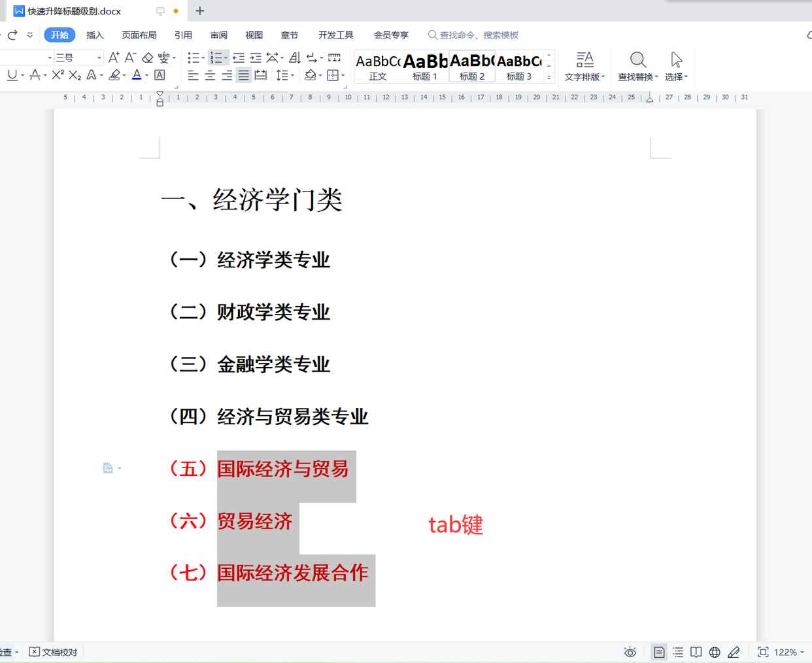Click the clear formatting eraser icon
The width and height of the screenshot is (812, 663).
click(146, 58)
